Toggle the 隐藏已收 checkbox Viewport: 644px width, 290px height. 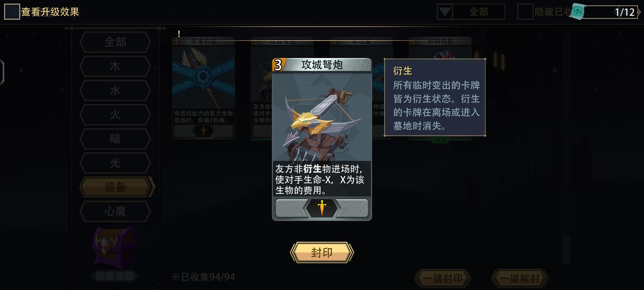point(525,12)
